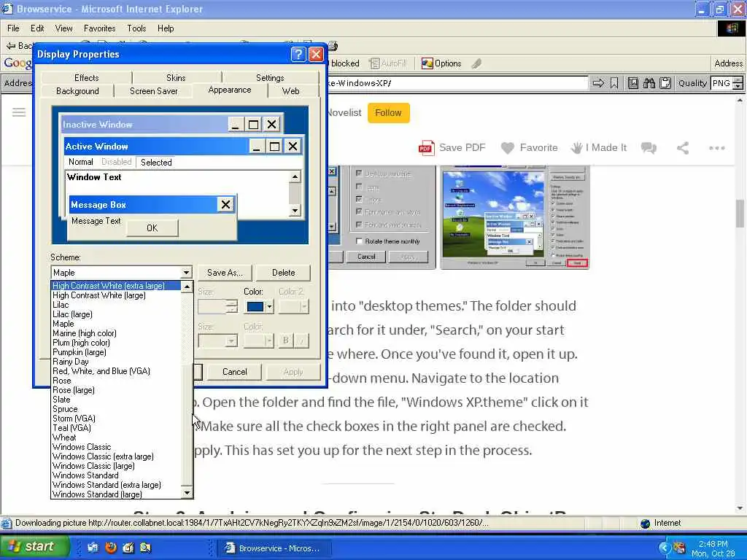
Task: Open the Favorites menu
Action: tap(99, 28)
